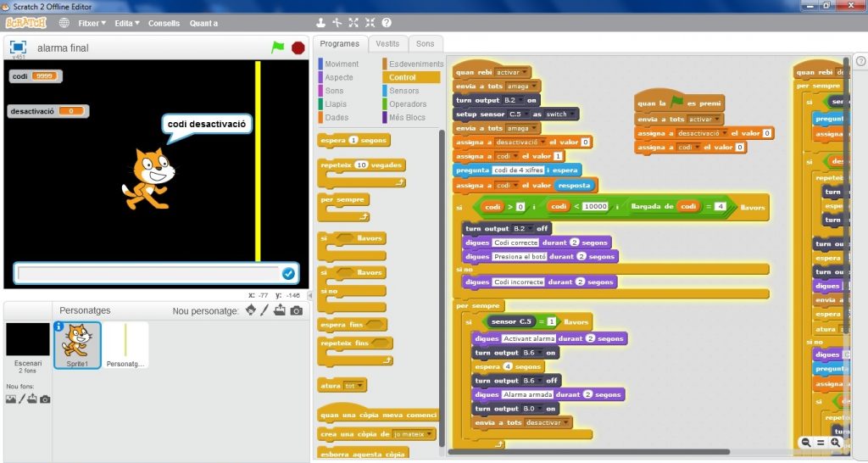Paint a new sprite with brush icon
Image resolution: width=868 pixels, height=463 pixels.
click(264, 311)
